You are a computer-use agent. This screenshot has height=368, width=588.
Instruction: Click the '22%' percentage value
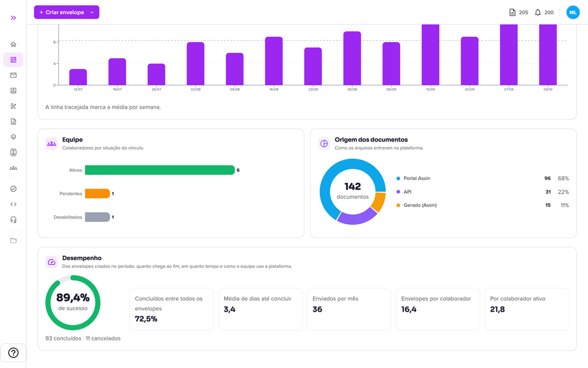pyautogui.click(x=563, y=192)
